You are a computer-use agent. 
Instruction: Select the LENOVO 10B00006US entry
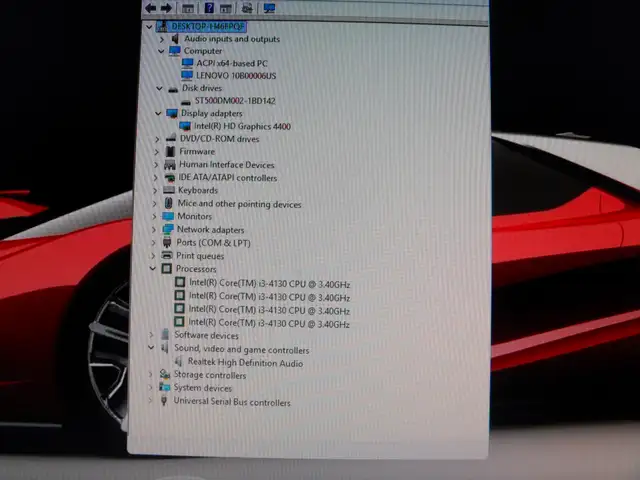pyautogui.click(x=236, y=76)
